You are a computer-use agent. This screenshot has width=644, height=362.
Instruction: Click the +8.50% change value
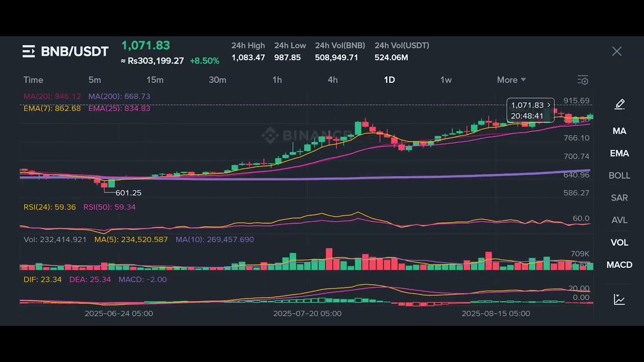click(204, 61)
